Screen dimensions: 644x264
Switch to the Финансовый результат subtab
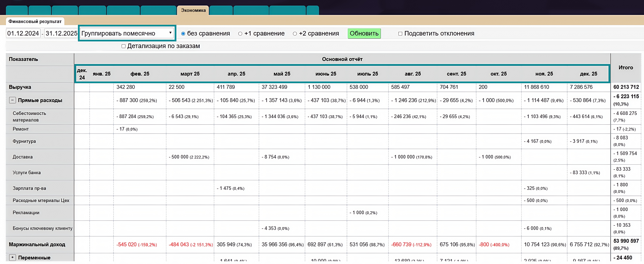tap(35, 21)
